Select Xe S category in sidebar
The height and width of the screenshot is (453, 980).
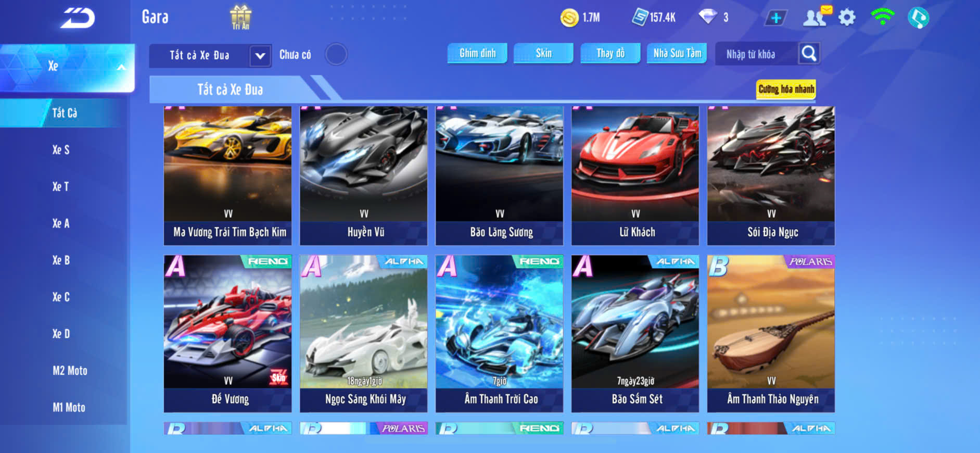click(61, 150)
